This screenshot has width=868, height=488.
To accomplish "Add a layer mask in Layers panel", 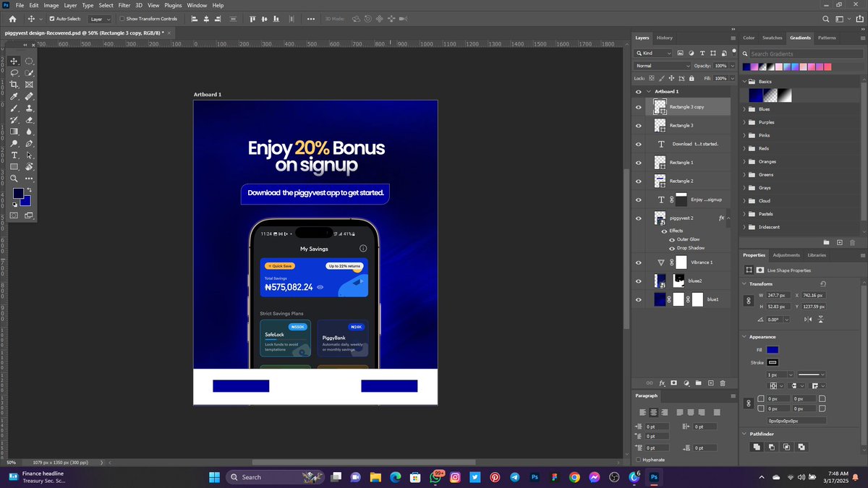I will (x=673, y=382).
